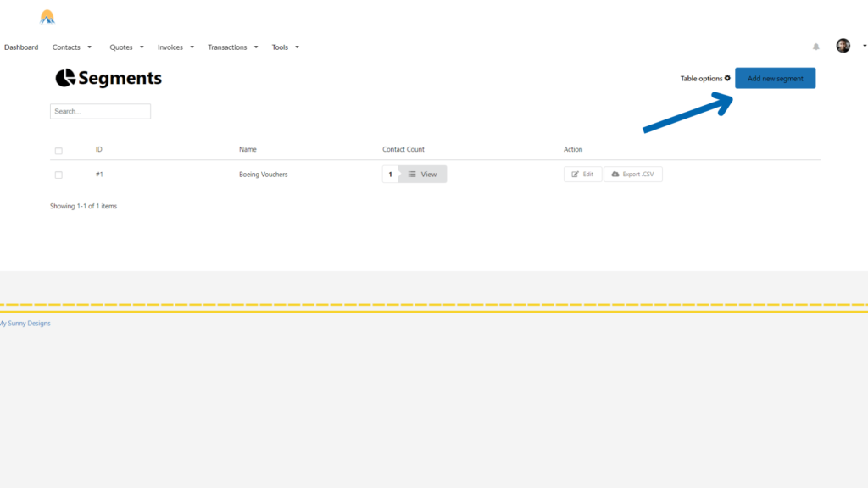
Task: Click the Table options gear icon
Action: pyautogui.click(x=727, y=78)
